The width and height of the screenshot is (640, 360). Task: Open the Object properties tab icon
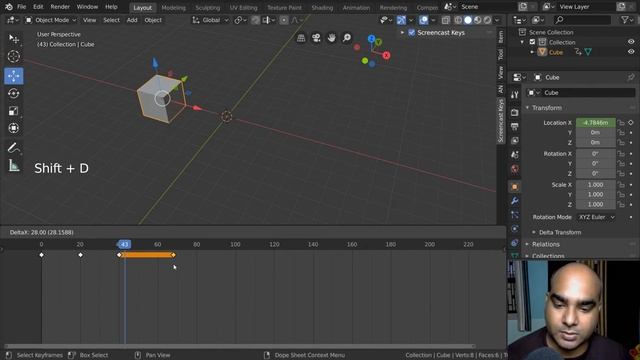pos(514,187)
